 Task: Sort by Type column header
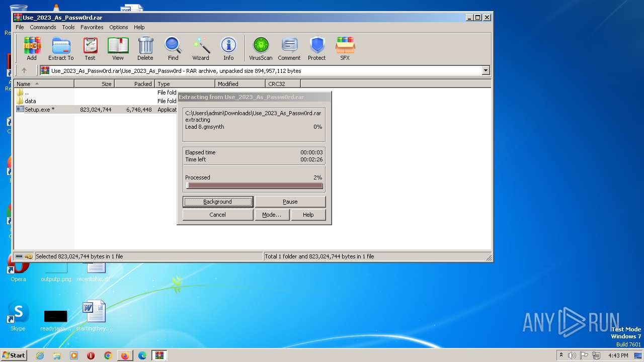click(185, 84)
